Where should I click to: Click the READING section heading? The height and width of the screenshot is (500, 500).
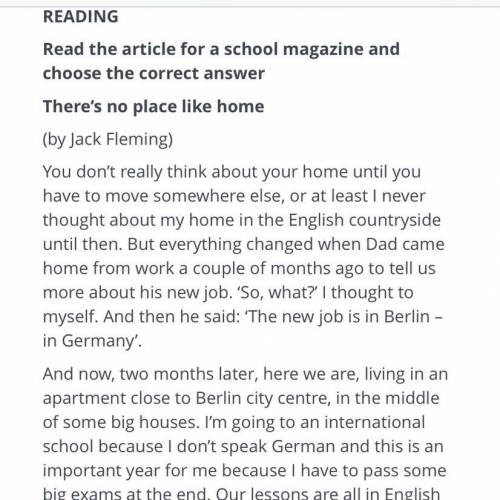[81, 17]
